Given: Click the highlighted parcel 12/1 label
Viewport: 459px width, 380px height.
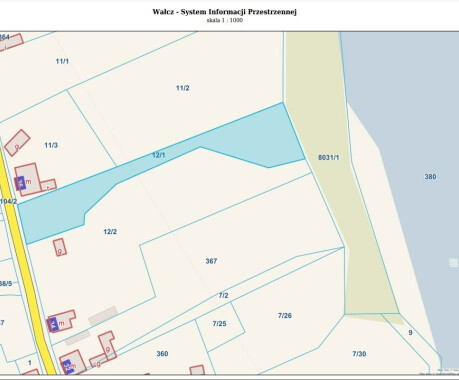Looking at the screenshot, I should 159,155.
